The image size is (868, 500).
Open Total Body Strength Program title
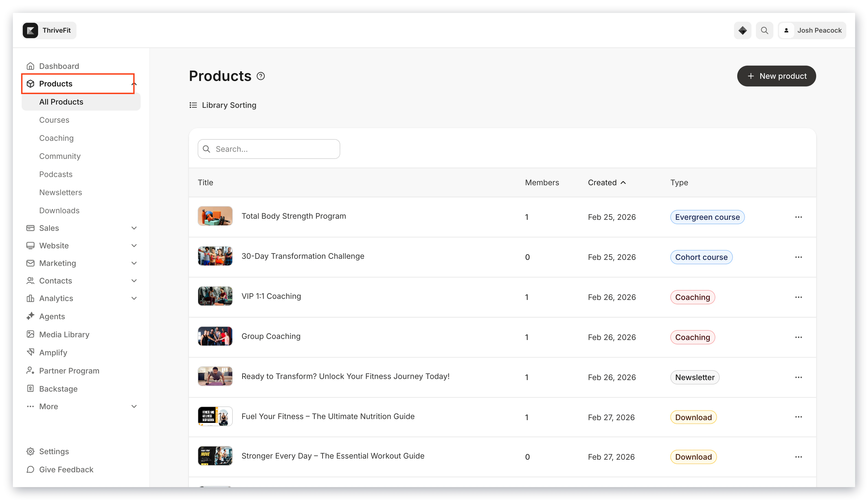pyautogui.click(x=294, y=216)
